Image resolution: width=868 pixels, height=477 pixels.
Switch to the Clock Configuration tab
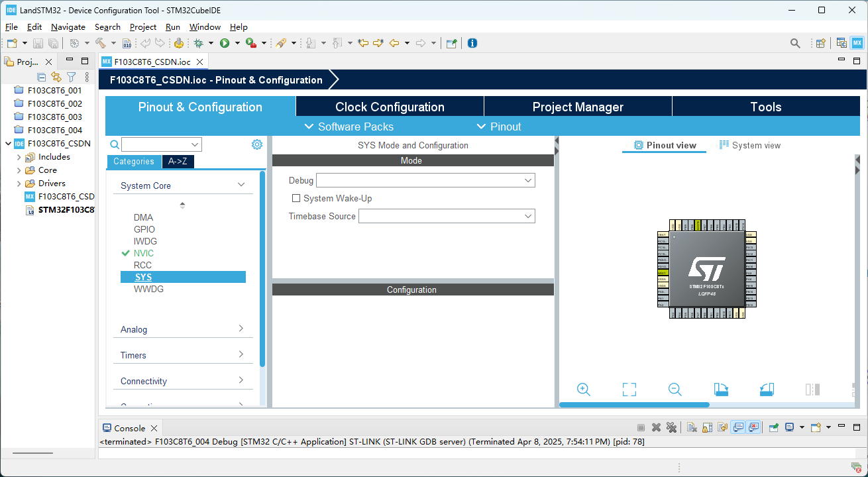[390, 107]
